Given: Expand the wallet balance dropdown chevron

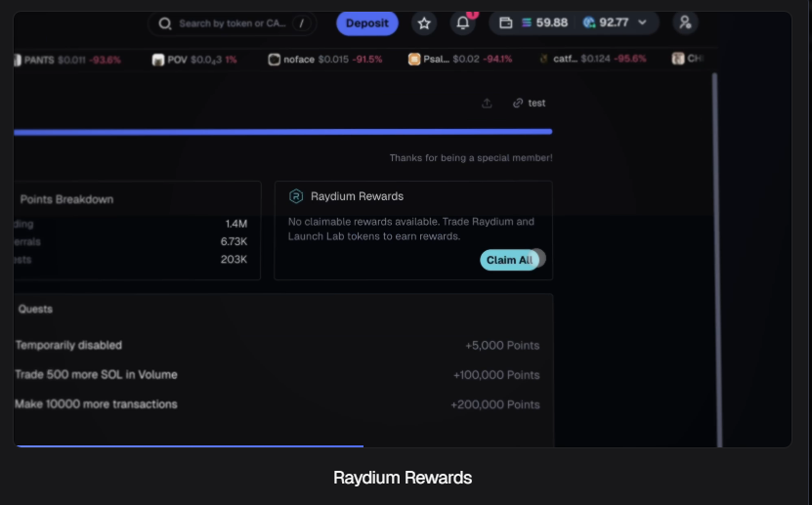Looking at the screenshot, I should (x=643, y=22).
